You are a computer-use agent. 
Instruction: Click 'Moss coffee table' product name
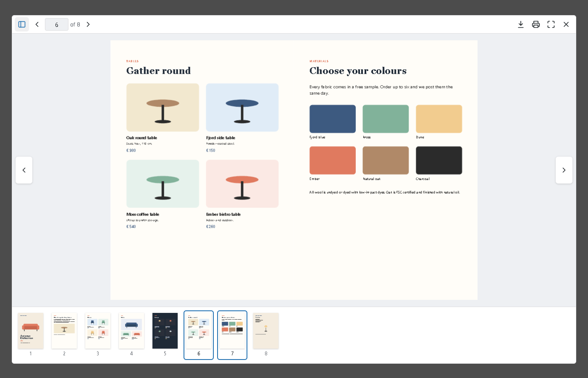(143, 214)
